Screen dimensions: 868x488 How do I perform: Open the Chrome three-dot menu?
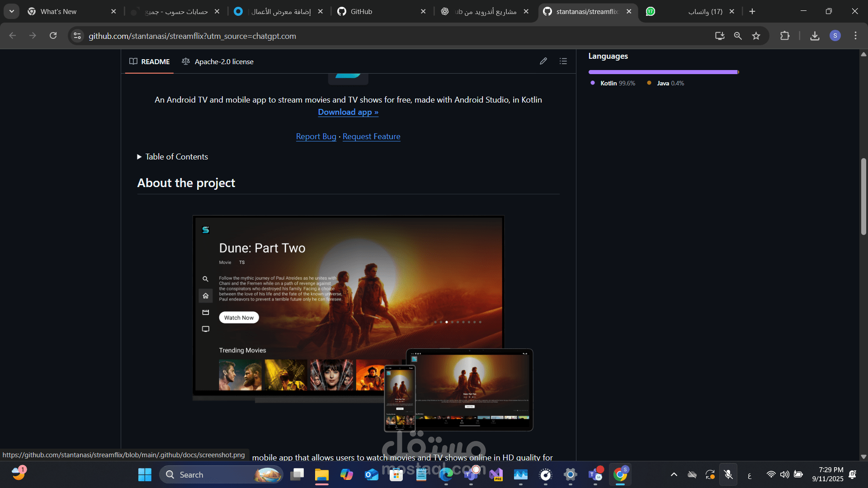tap(855, 36)
